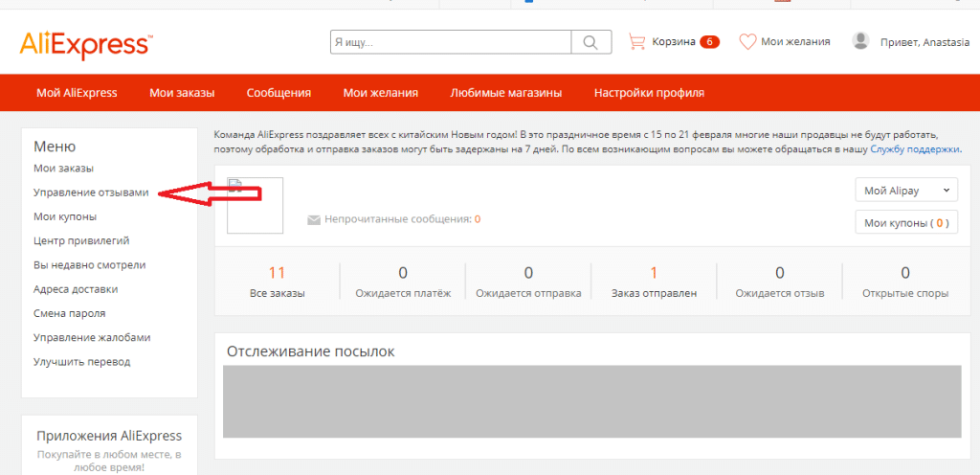Viewport: 980px width, 475px height.
Task: Select Смена пароля menu item
Action: pyautogui.click(x=69, y=313)
